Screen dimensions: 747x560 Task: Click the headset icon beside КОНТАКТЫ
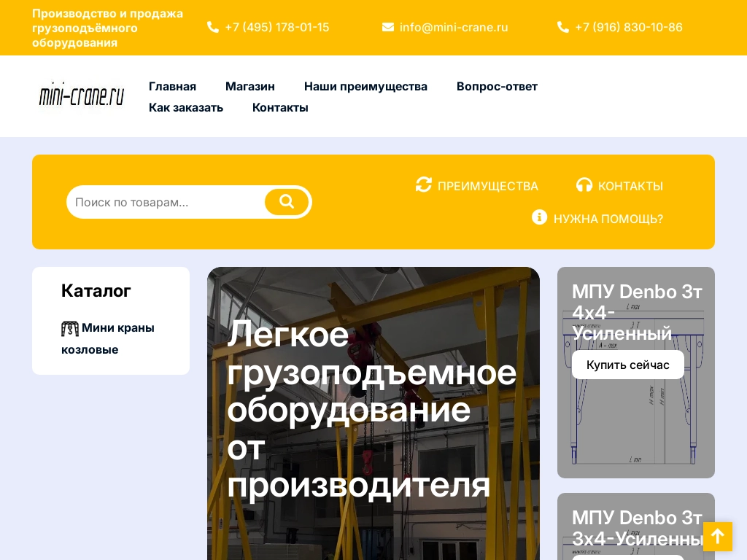584,184
